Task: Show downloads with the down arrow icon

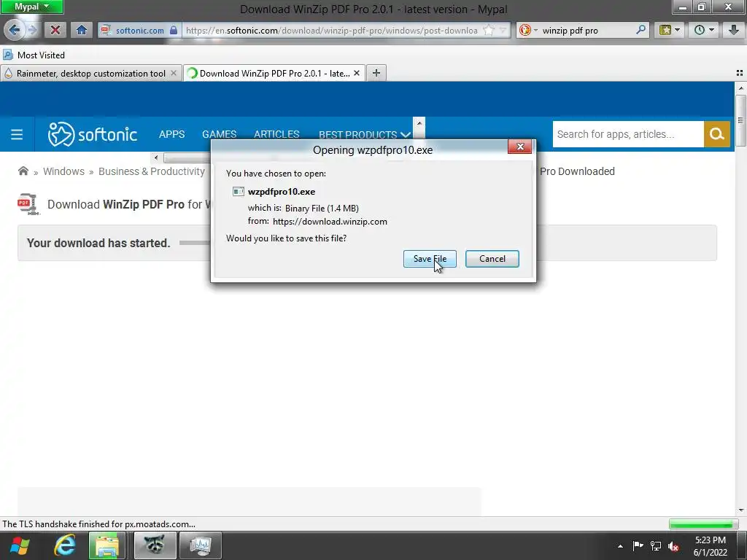Action: [734, 31]
